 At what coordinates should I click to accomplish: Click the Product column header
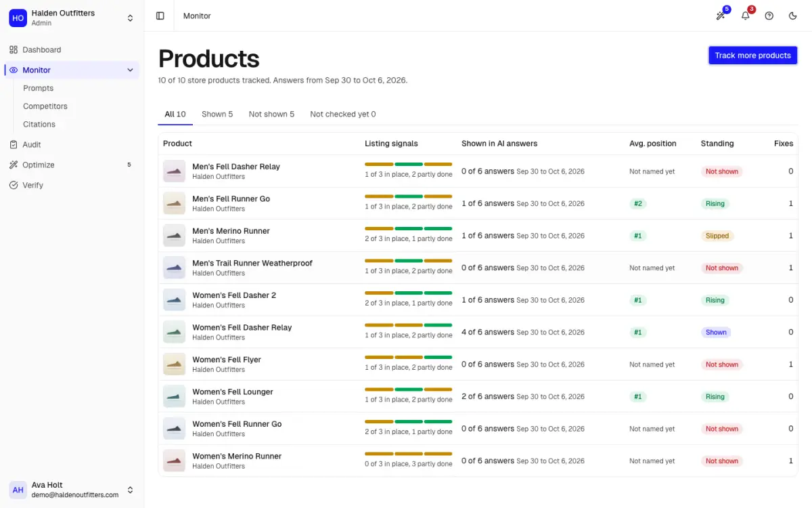coord(177,144)
